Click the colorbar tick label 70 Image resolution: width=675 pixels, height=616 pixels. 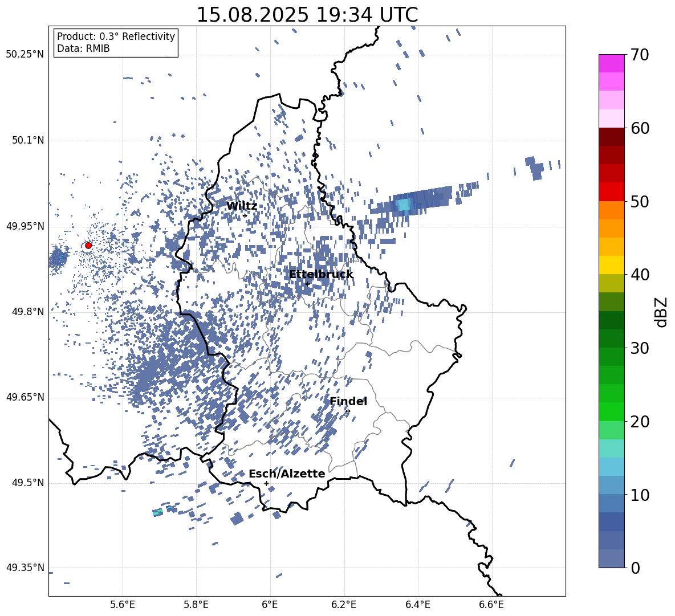click(640, 55)
